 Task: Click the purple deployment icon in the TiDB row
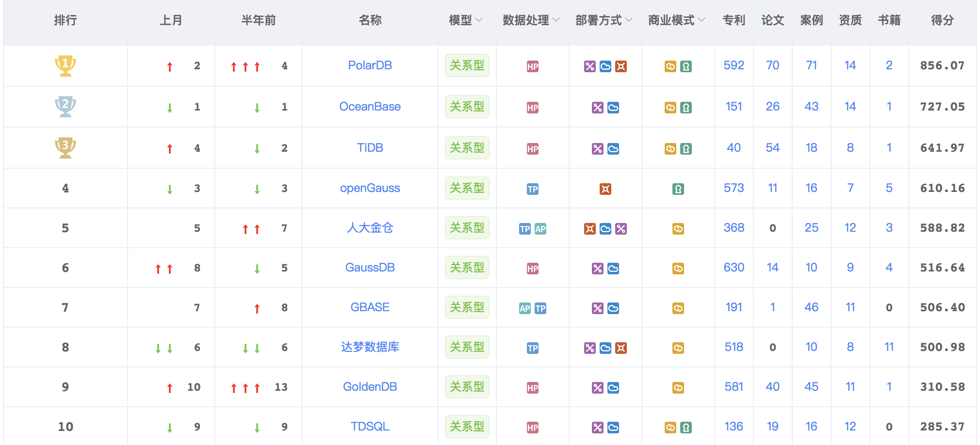597,149
